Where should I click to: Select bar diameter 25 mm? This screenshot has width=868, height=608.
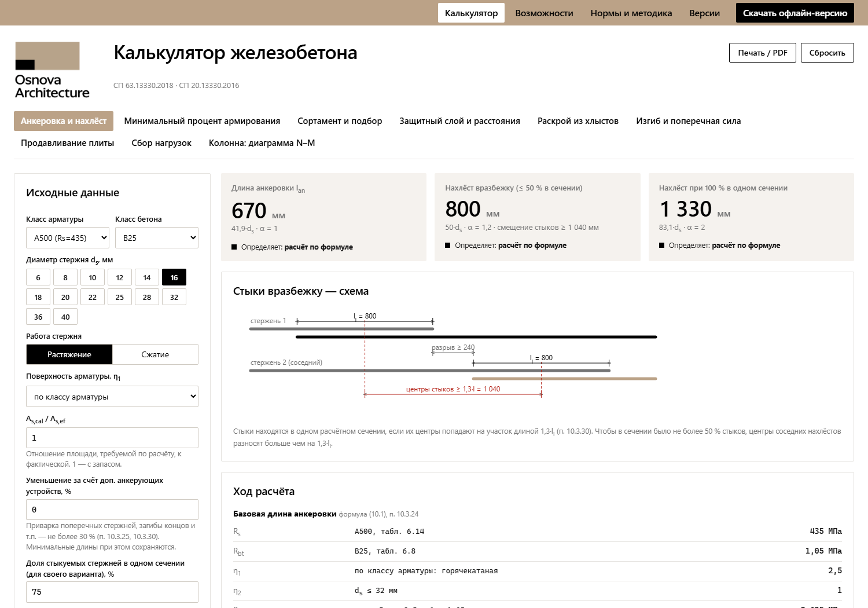[120, 297]
